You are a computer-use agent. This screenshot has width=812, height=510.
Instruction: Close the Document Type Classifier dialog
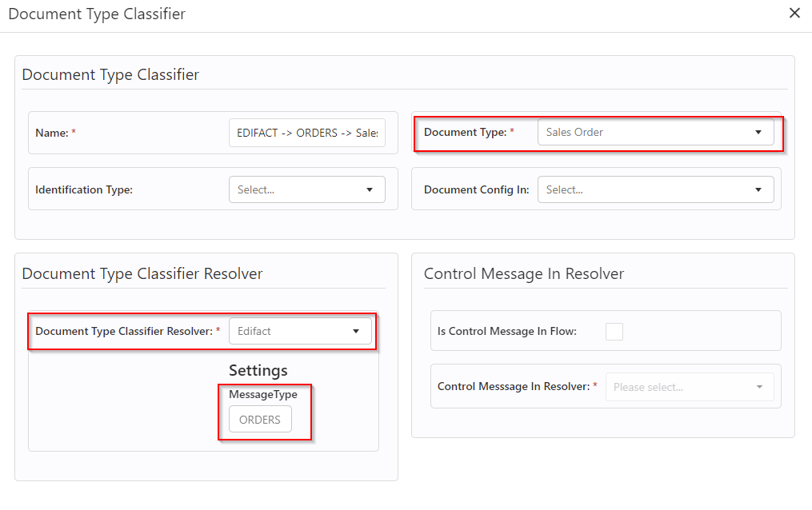pyautogui.click(x=794, y=14)
